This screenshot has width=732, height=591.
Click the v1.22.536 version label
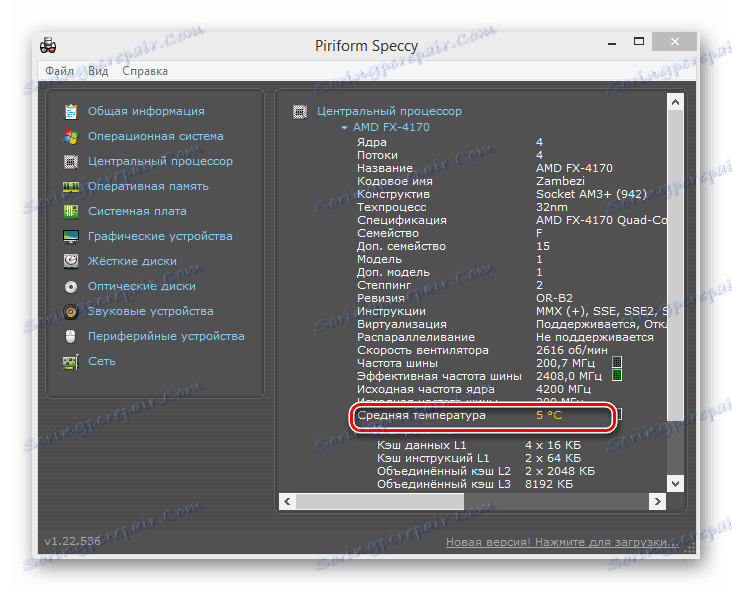point(72,541)
